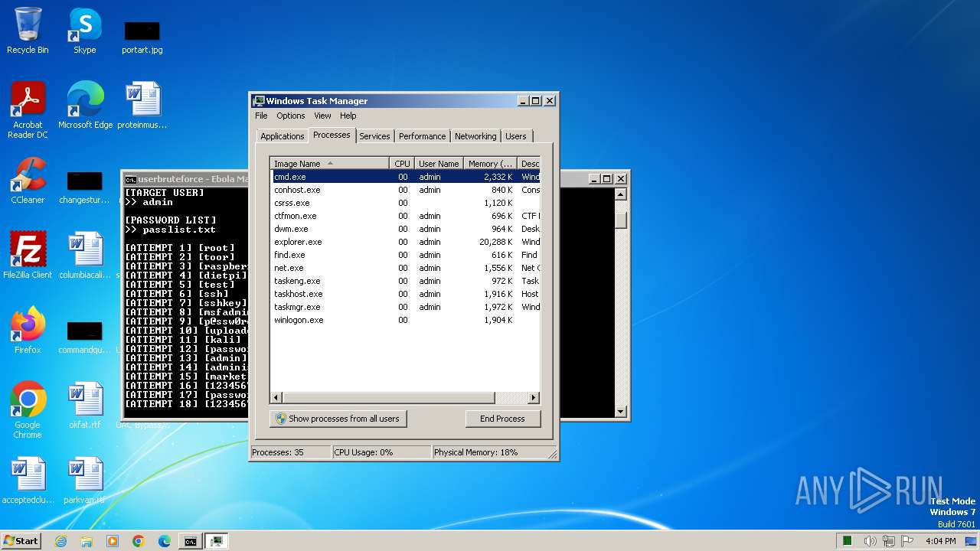Image resolution: width=980 pixels, height=551 pixels.
Task: Select the explorer.exe process row
Action: pyautogui.click(x=406, y=242)
